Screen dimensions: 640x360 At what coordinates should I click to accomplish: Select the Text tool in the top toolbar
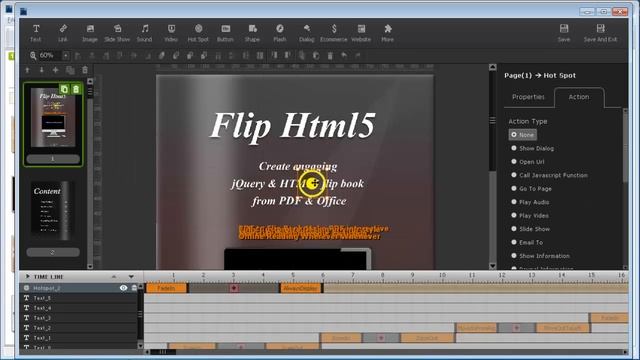click(x=36, y=33)
